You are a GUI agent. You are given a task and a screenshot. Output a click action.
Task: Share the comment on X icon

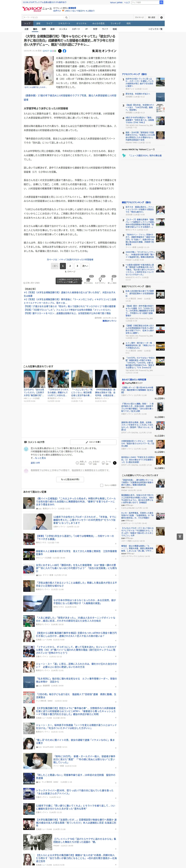[115, 463]
